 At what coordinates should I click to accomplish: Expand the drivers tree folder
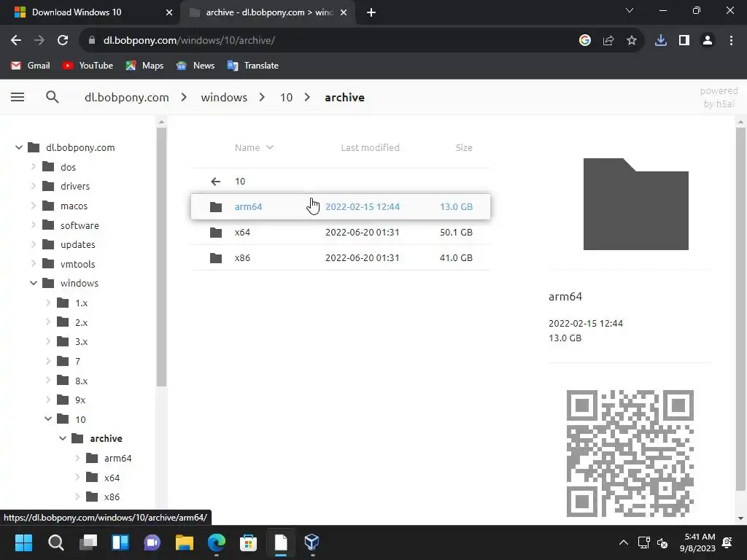tap(34, 186)
